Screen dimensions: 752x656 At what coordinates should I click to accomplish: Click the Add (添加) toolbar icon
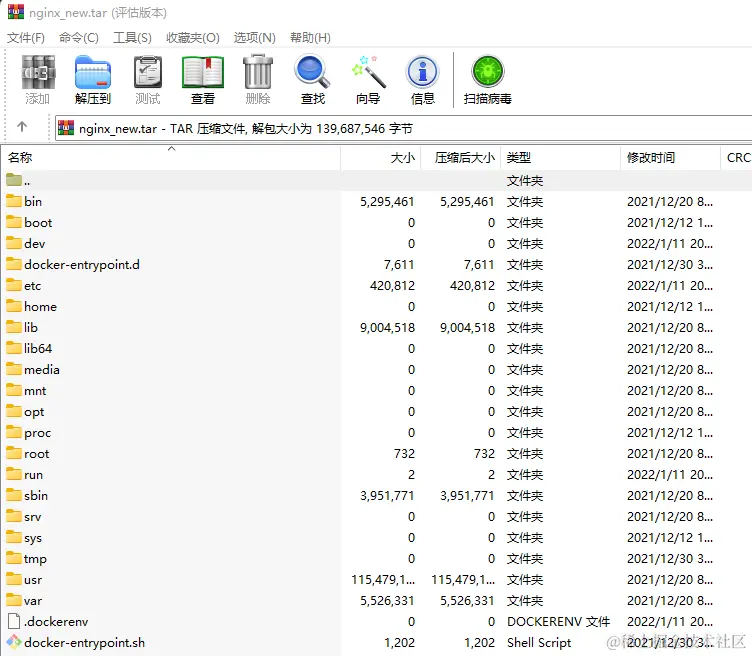point(38,73)
